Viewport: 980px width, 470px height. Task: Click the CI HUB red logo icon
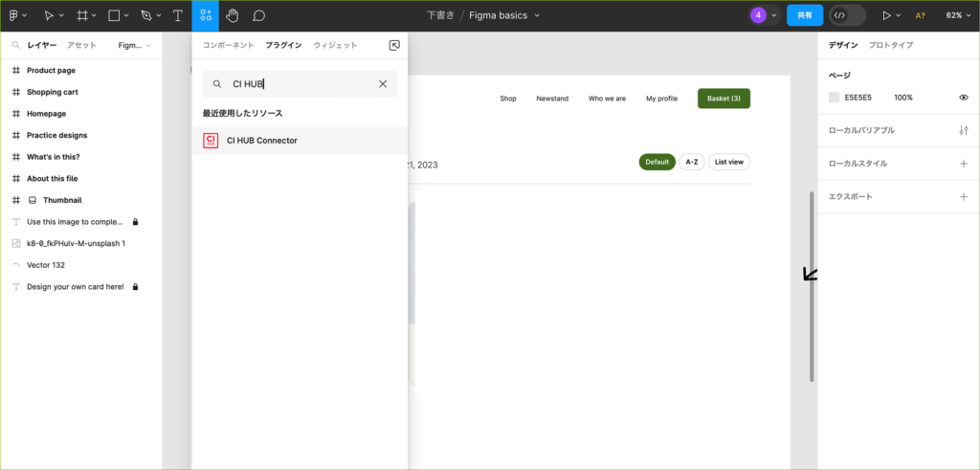point(211,141)
